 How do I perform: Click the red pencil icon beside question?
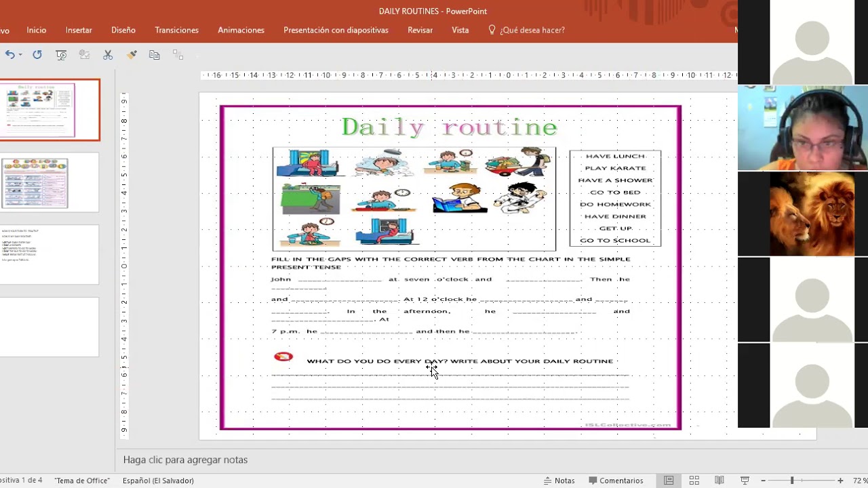click(x=283, y=357)
